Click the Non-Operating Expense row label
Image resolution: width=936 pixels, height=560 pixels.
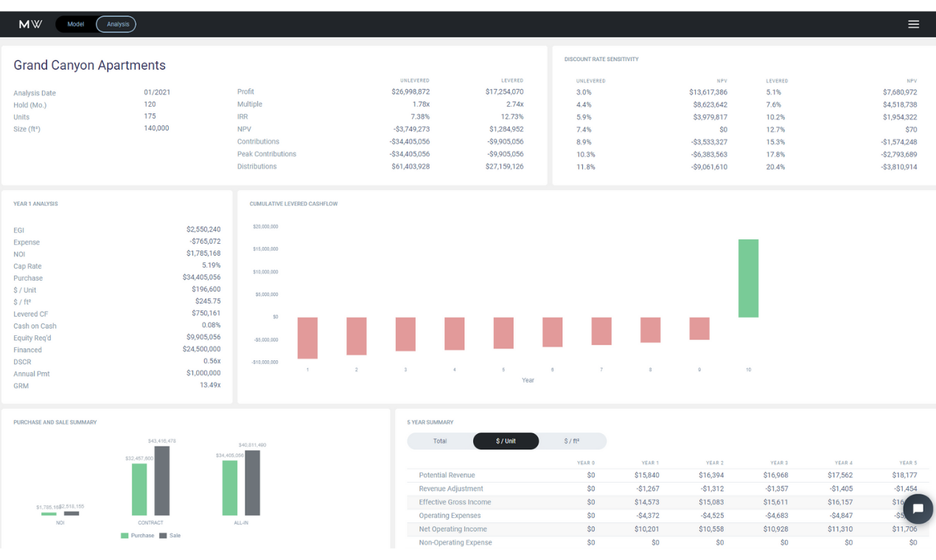coord(455,542)
